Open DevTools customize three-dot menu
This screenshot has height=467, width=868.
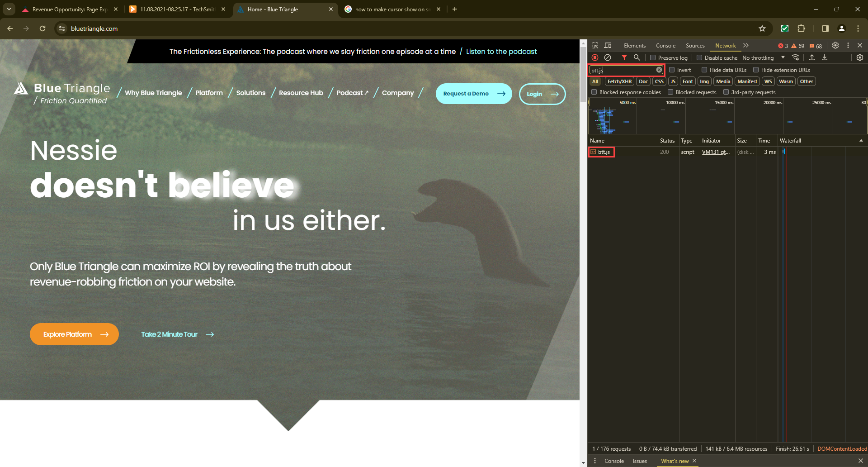(848, 46)
